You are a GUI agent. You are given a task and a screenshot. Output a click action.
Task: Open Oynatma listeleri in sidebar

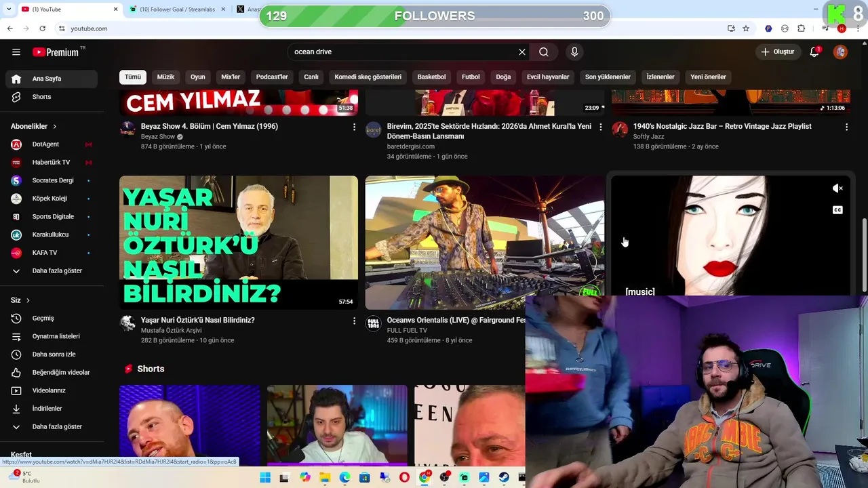[52, 336]
